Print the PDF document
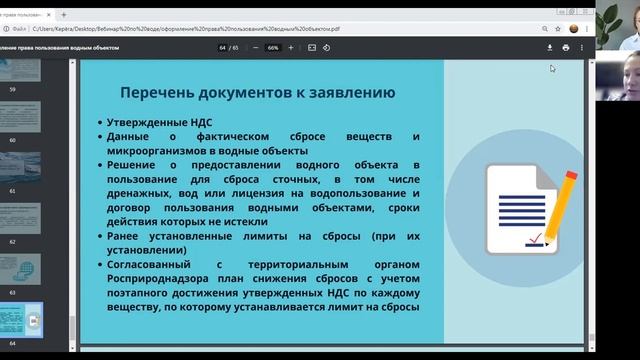 coord(566,48)
